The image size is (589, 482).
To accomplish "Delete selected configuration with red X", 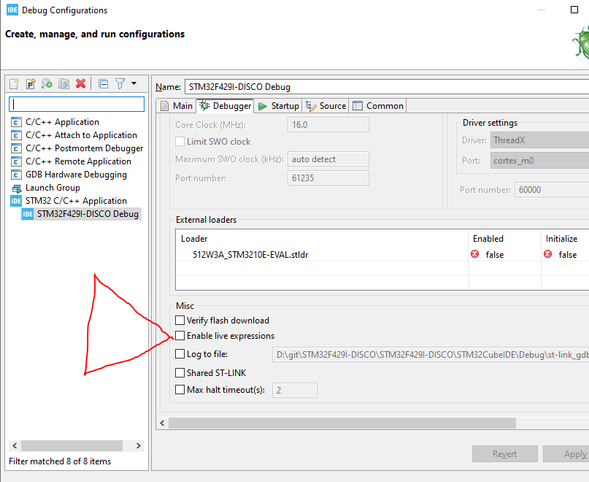I will (x=80, y=83).
